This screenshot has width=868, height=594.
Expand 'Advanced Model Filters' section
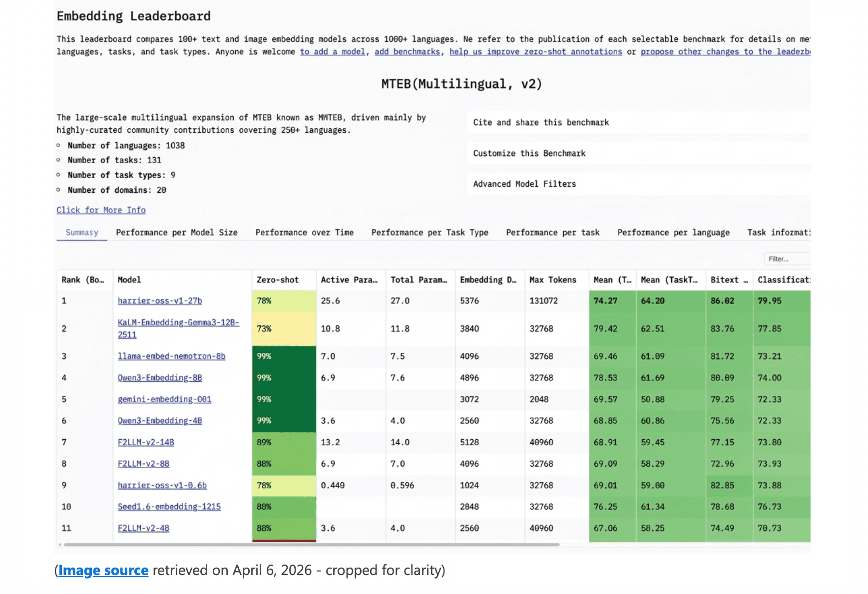tap(638, 184)
